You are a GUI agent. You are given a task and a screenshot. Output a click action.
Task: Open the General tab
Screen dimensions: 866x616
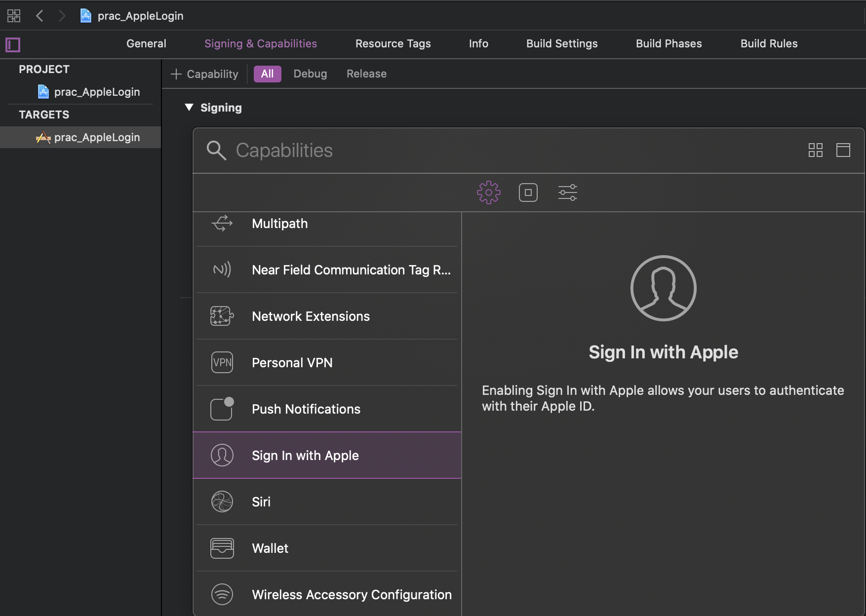point(146,43)
